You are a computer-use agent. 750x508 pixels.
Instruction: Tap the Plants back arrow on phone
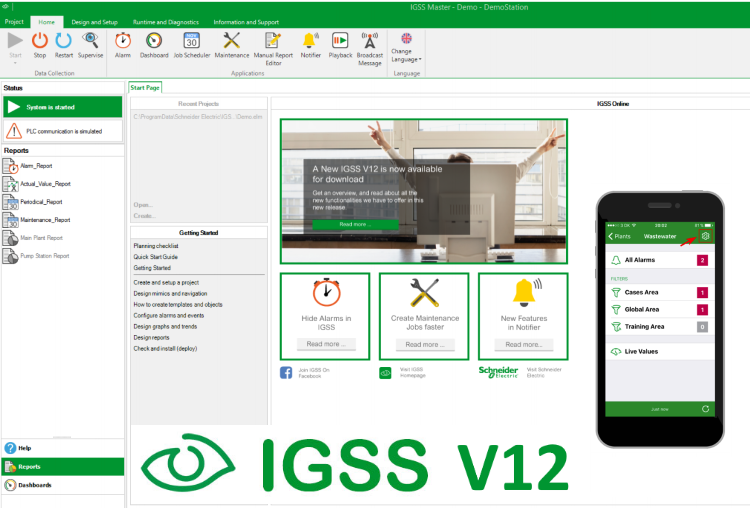[x=619, y=236]
